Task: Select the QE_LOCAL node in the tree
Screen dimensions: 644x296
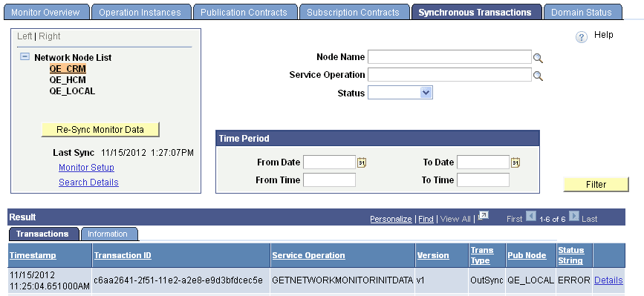Action: coord(72,91)
